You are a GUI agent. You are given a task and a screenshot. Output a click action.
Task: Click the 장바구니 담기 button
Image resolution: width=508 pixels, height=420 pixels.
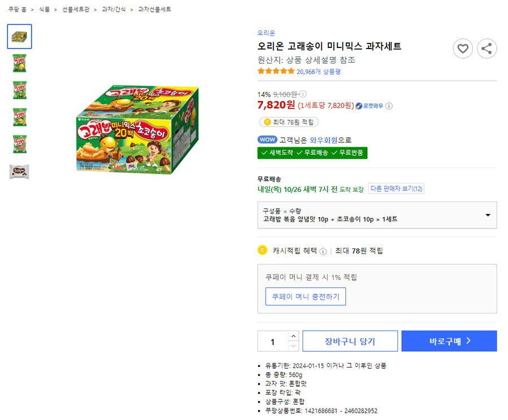351,340
